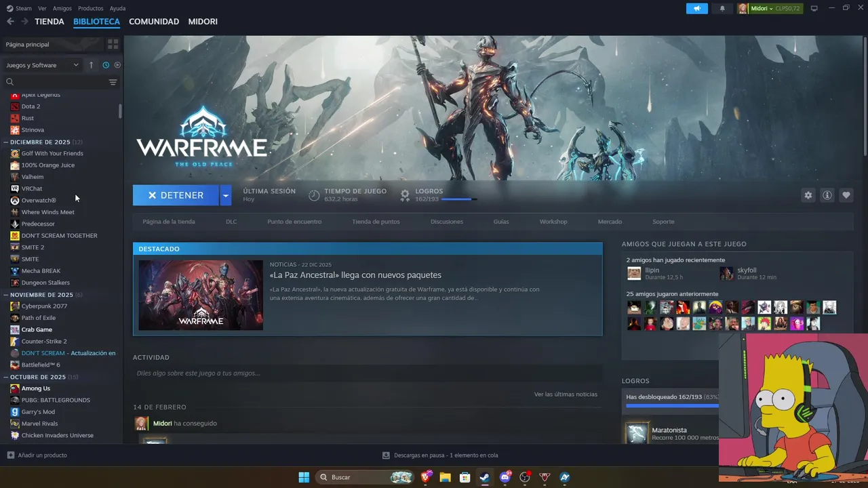Open downloads manager icon in footer
The image size is (868, 488).
point(386,455)
